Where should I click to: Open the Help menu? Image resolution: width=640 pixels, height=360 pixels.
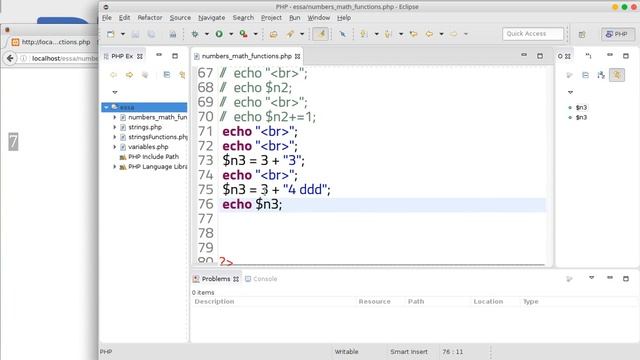[344, 18]
